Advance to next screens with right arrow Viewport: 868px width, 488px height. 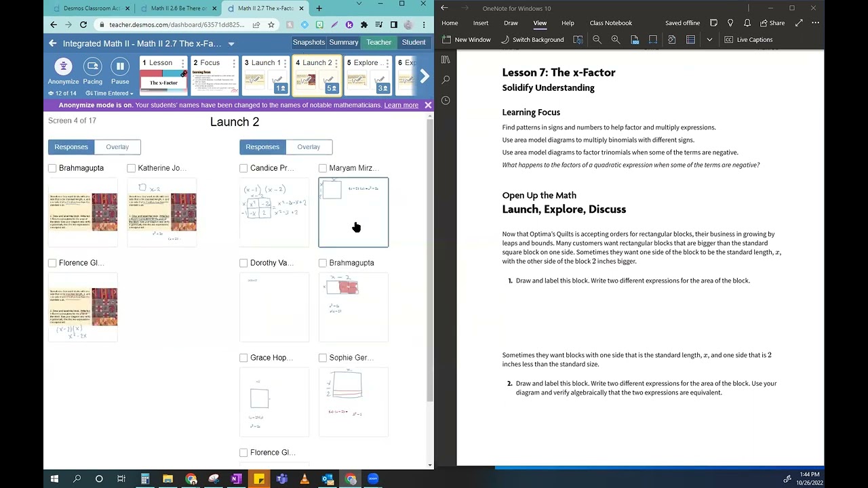(425, 77)
